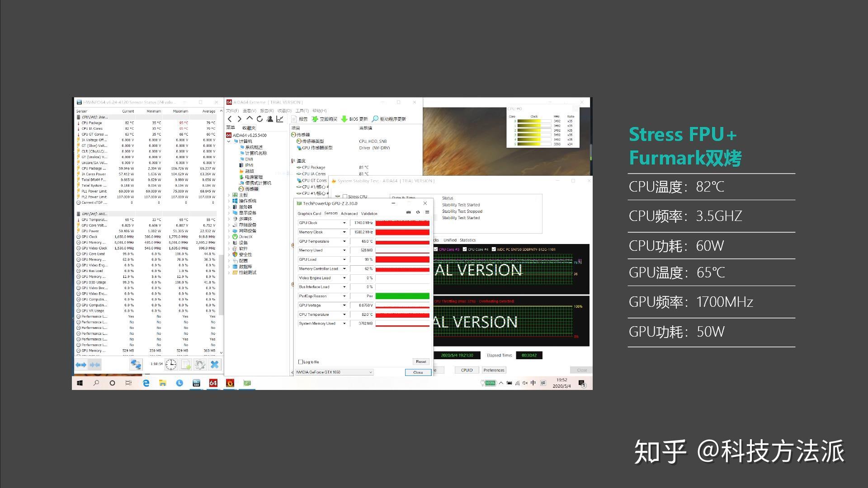This screenshot has width=868, height=488.
Task: Open the GPU-Z hamburger menu icon
Action: (x=427, y=212)
